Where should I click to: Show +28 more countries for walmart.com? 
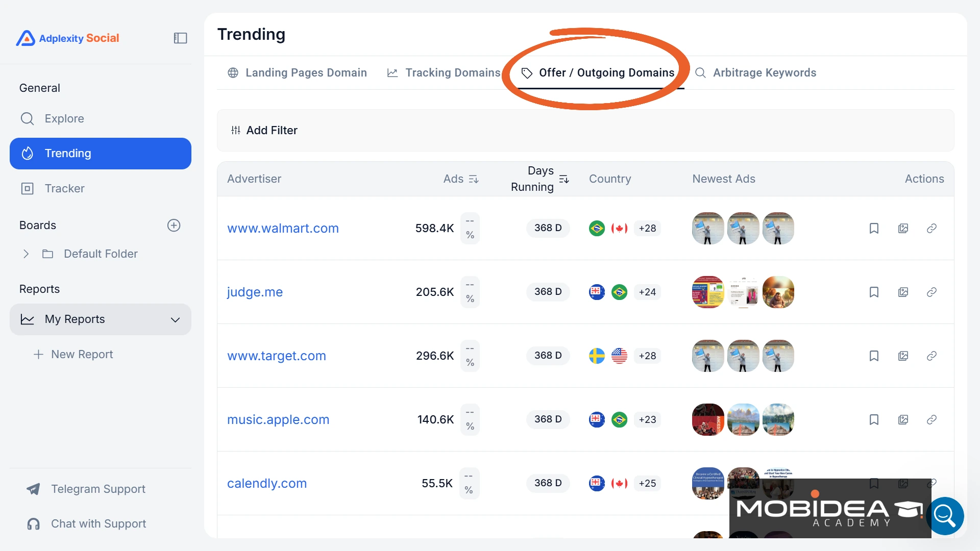coord(647,228)
